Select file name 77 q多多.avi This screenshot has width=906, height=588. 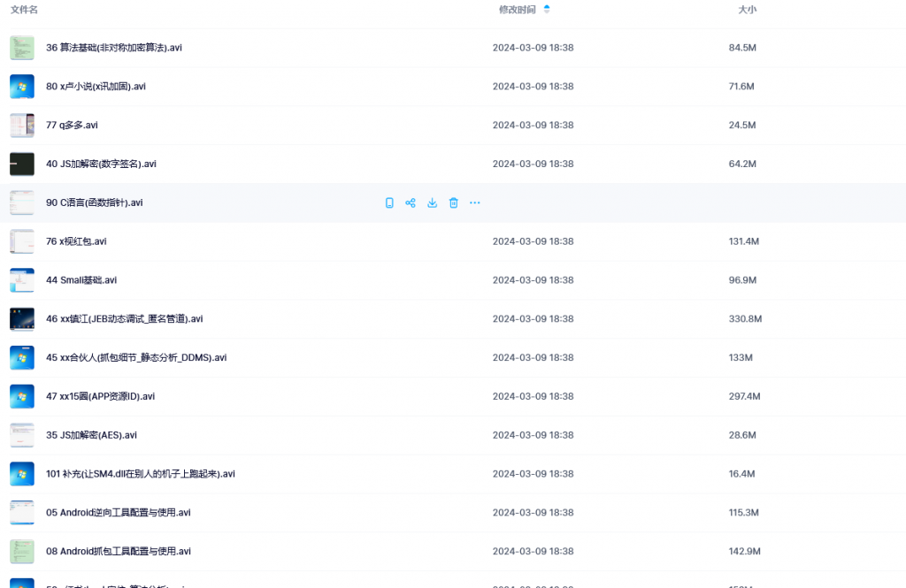[x=72, y=125]
